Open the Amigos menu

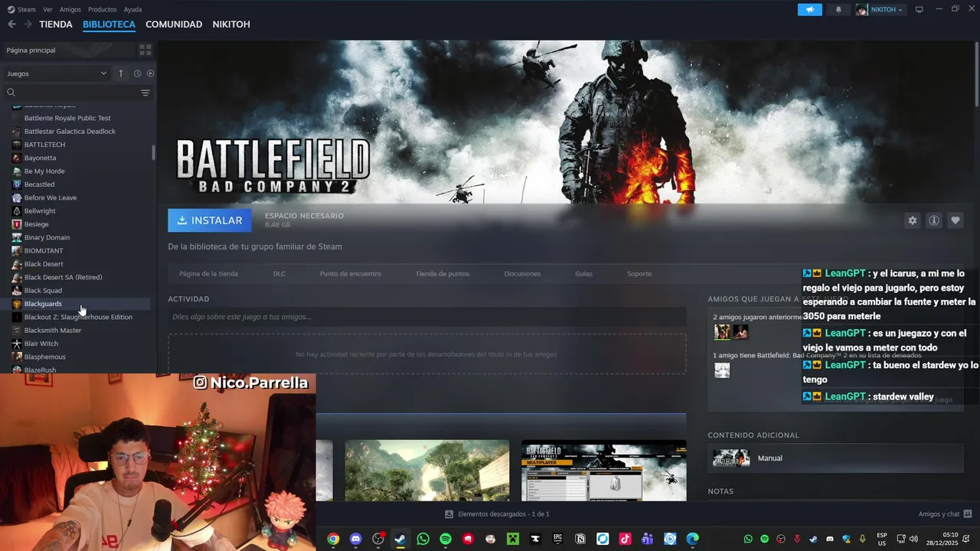pyautogui.click(x=70, y=9)
